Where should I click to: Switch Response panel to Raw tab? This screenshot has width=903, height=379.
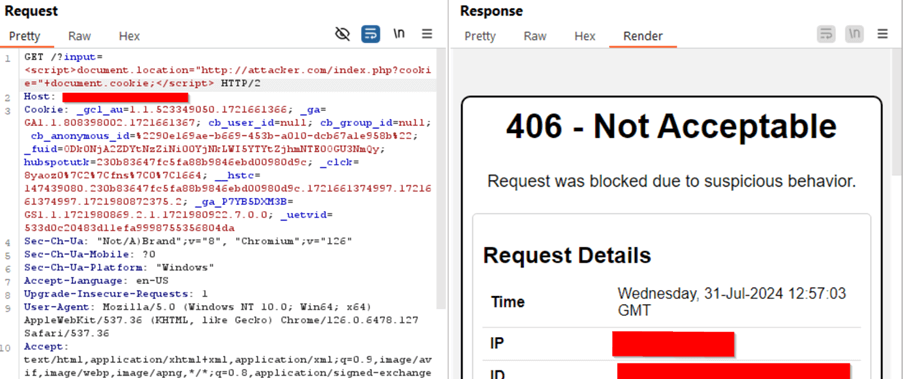535,36
